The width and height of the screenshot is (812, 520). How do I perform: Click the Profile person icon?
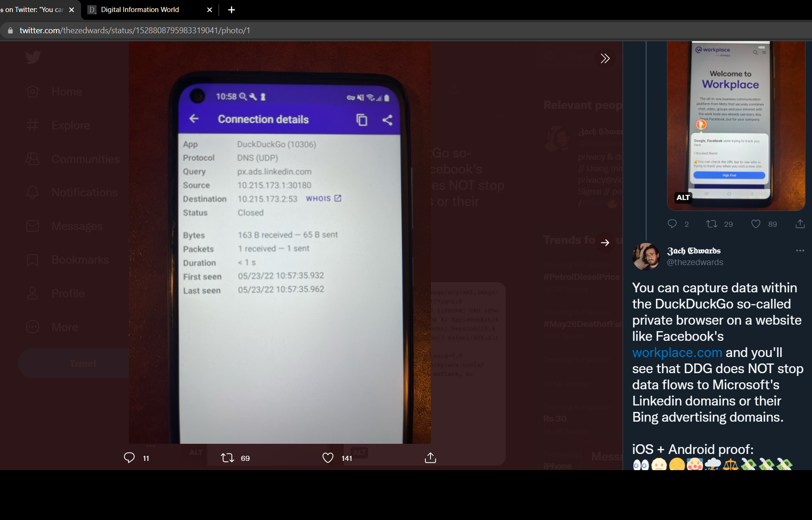click(x=33, y=293)
